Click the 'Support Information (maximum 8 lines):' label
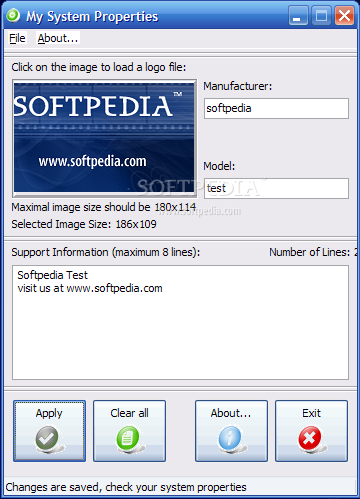Image resolution: width=360 pixels, height=499 pixels. 106,252
